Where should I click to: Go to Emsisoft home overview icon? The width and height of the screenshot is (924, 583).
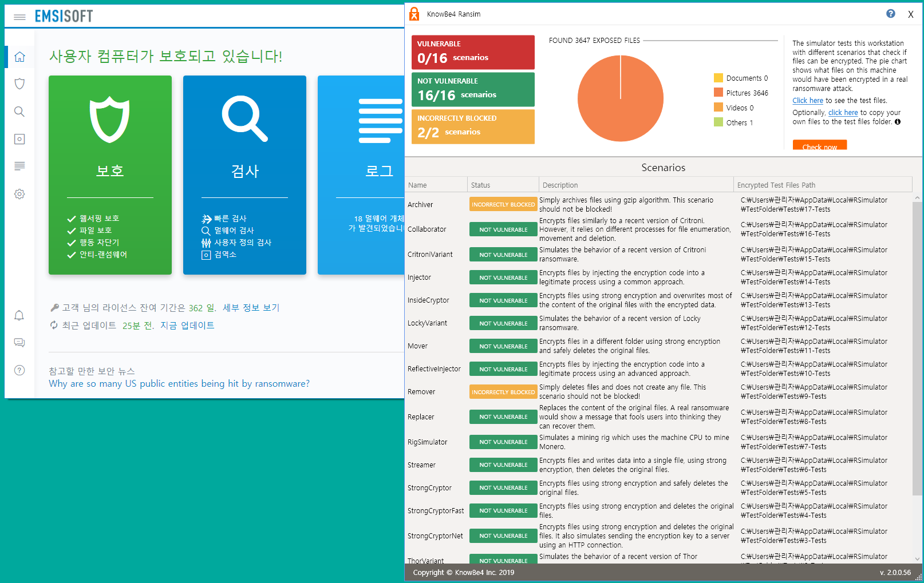(x=19, y=57)
